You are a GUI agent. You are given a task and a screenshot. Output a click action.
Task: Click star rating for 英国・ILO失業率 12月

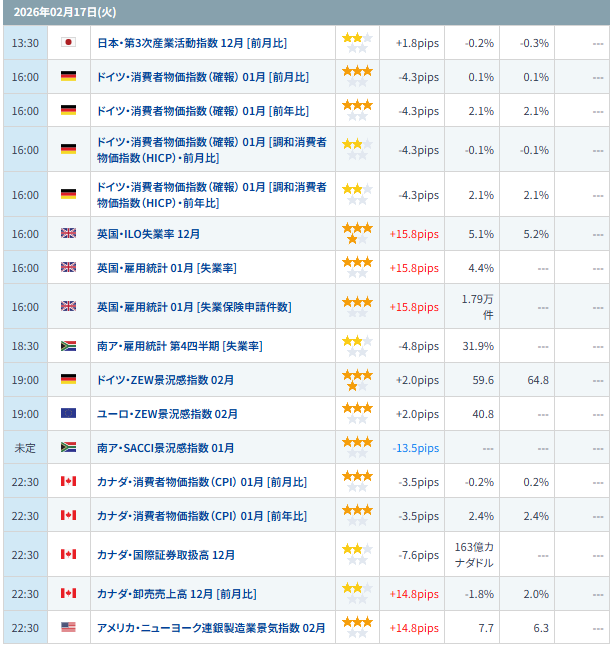[x=357, y=234]
